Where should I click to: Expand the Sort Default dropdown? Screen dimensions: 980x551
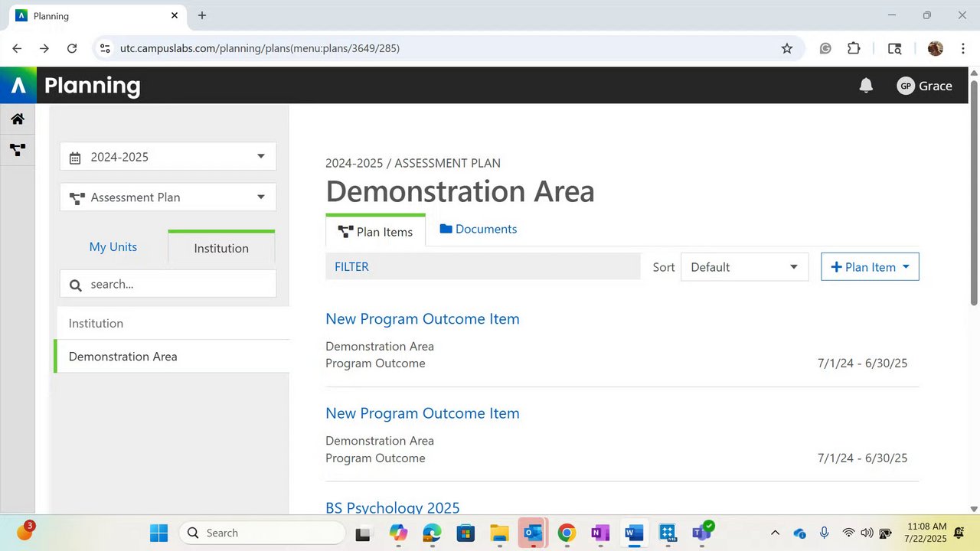pos(744,267)
